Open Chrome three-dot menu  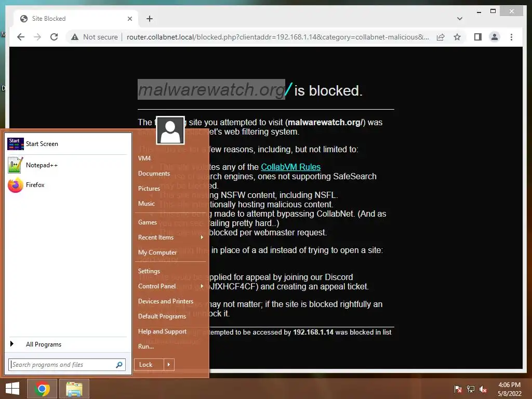pos(511,37)
